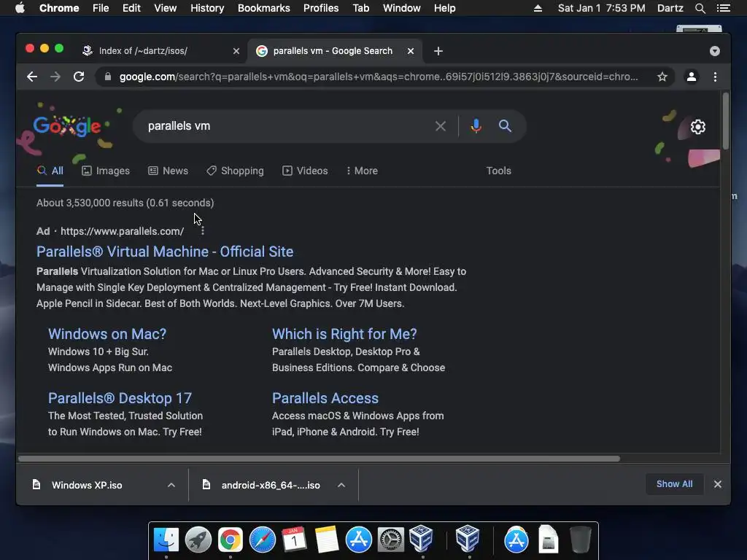Screen dimensions: 747x560
Task: Start voice search with the microphone
Action: pyautogui.click(x=476, y=126)
